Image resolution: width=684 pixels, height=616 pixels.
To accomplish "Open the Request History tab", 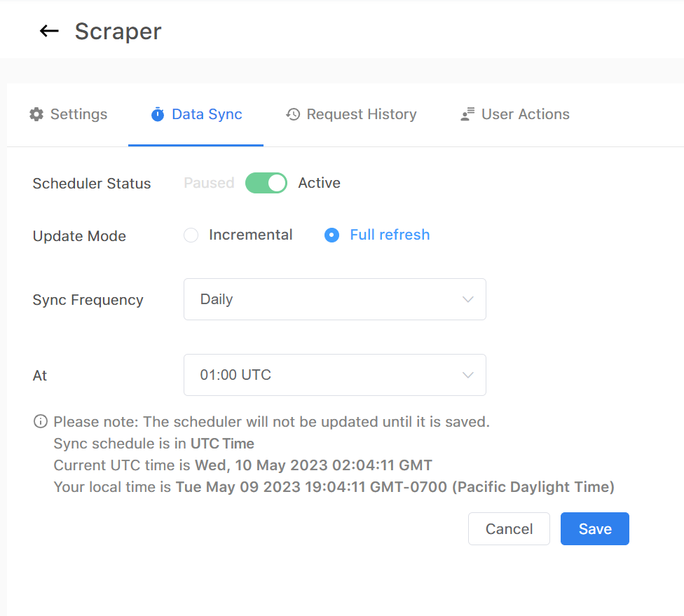I will click(351, 114).
